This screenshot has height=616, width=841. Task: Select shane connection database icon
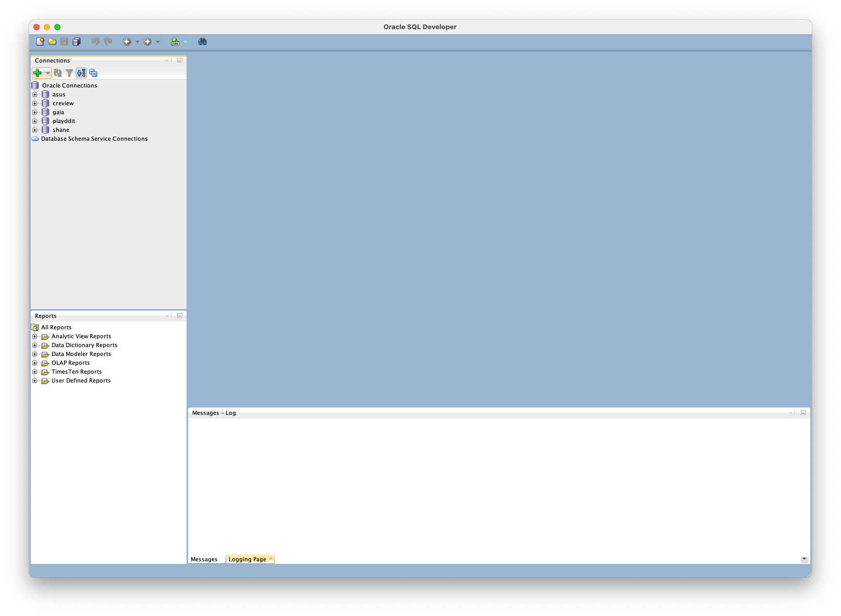click(45, 130)
